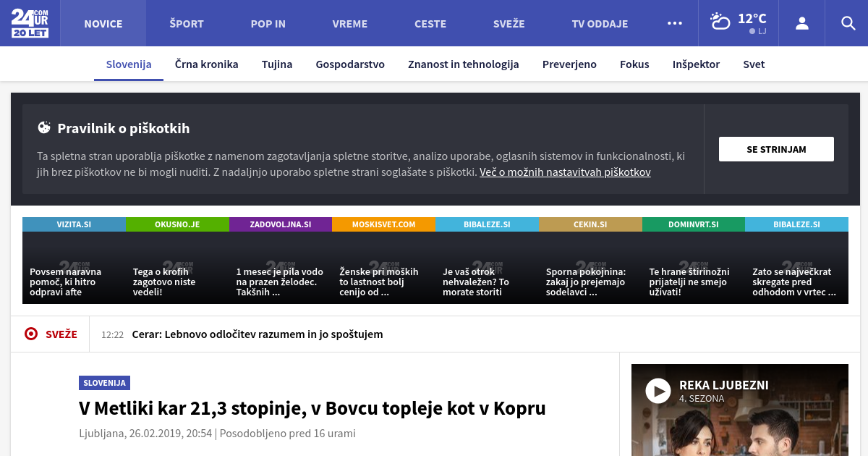
Task: Click the cookie icon in notice
Action: 44,128
